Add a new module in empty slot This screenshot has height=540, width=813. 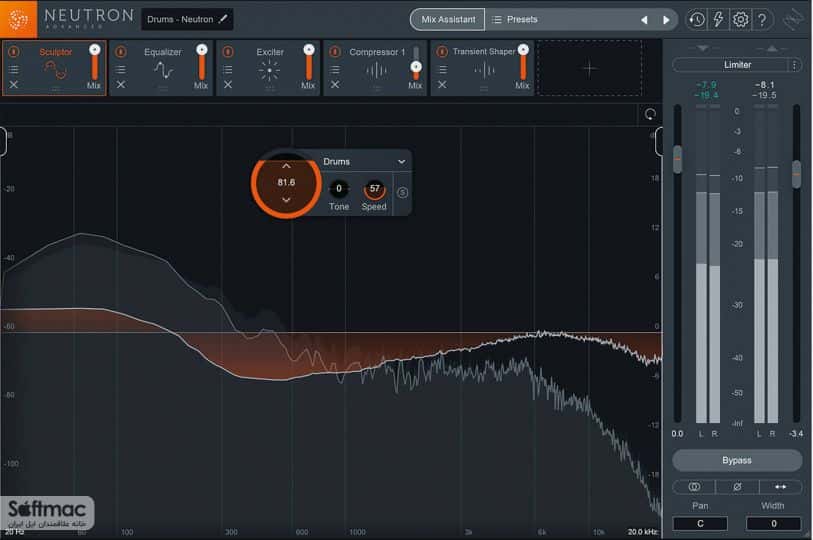coord(590,68)
